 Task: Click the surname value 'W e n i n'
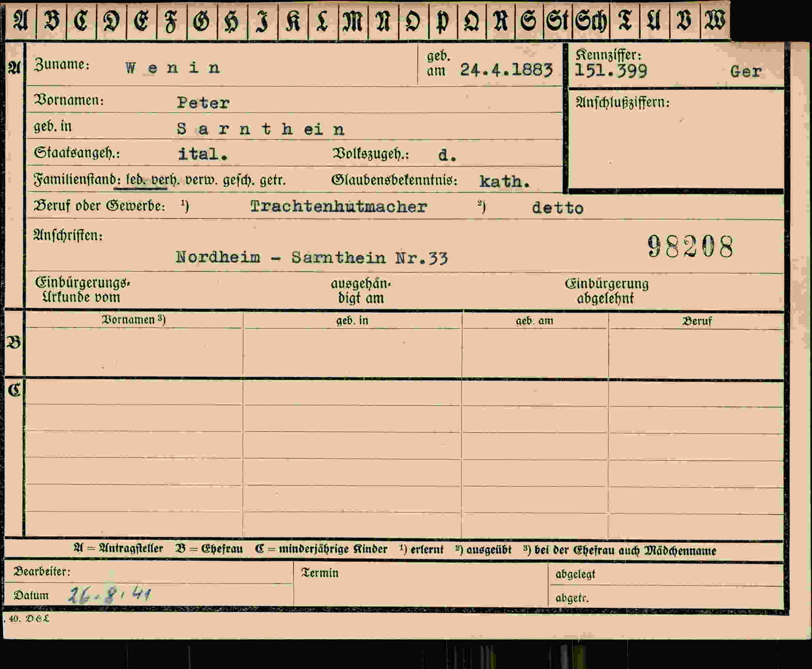(x=173, y=68)
